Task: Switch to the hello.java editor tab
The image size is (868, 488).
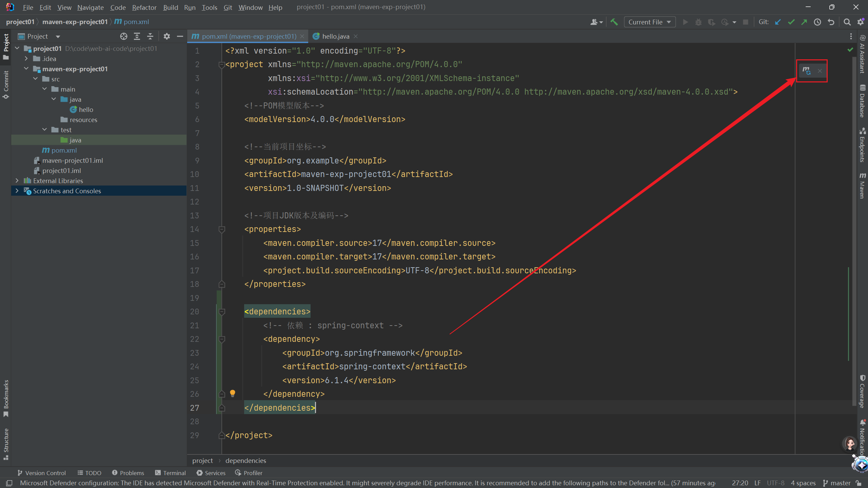Action: (335, 36)
